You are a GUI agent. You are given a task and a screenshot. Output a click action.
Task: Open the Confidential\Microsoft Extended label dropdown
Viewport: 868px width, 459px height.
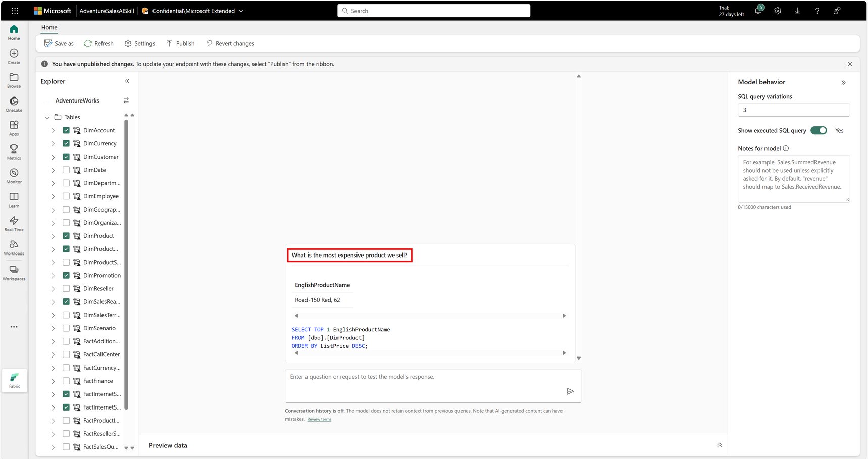[241, 11]
